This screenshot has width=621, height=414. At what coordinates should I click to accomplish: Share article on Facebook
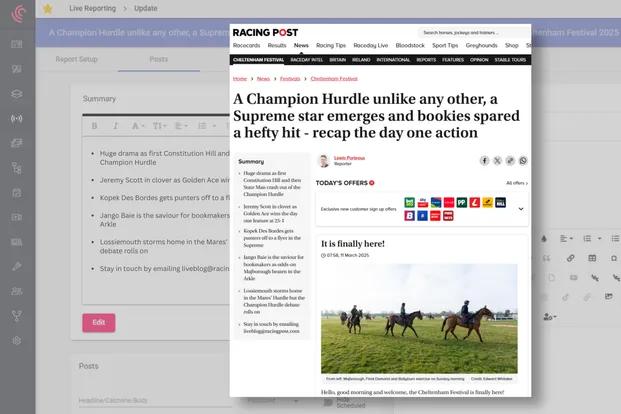484,160
